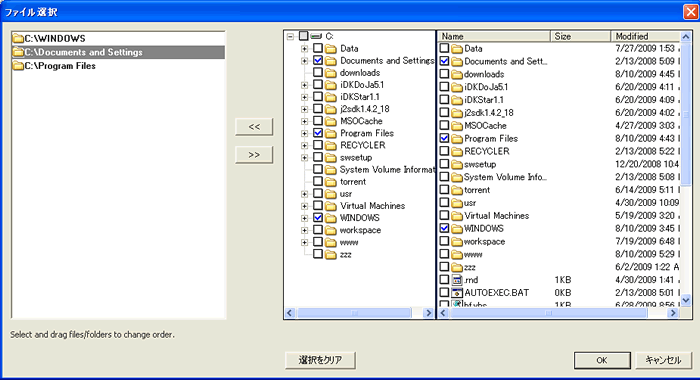700x380 pixels.
Task: Click the << move left button
Action: [x=254, y=127]
